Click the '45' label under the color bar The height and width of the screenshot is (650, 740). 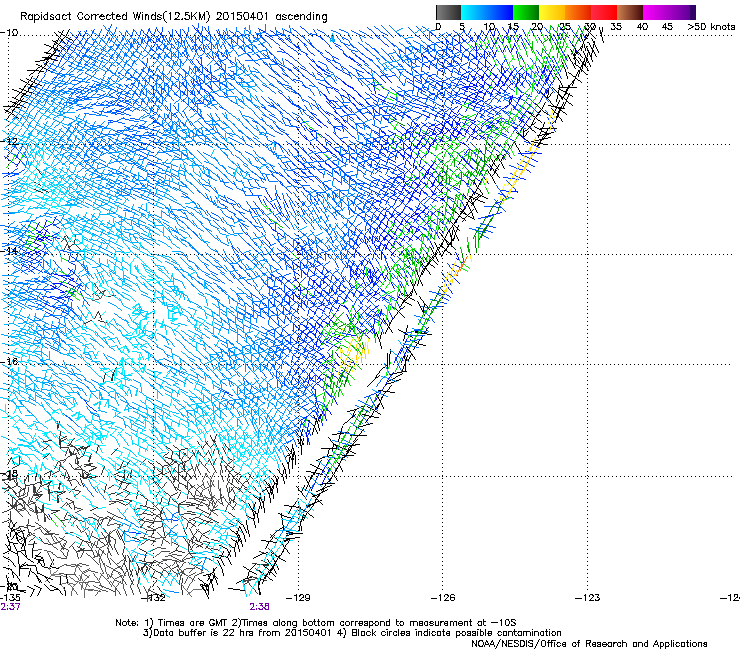coord(667,26)
